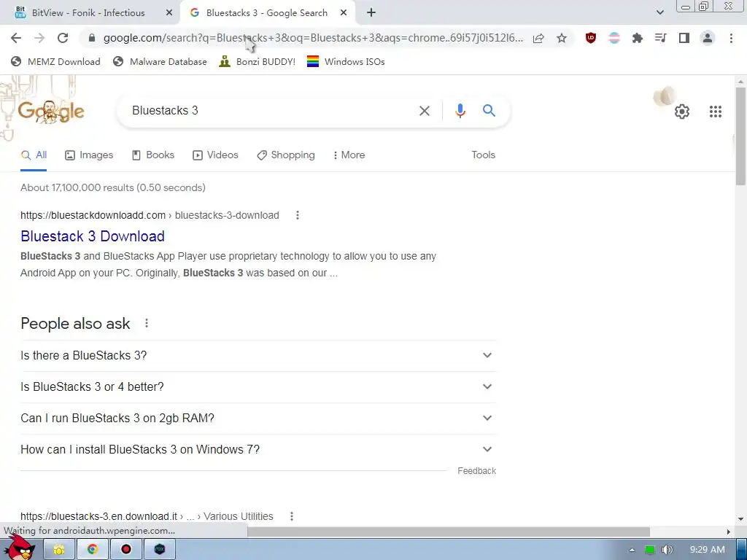Show hidden system tray icons
The width and height of the screenshot is (747, 560).
point(632,550)
